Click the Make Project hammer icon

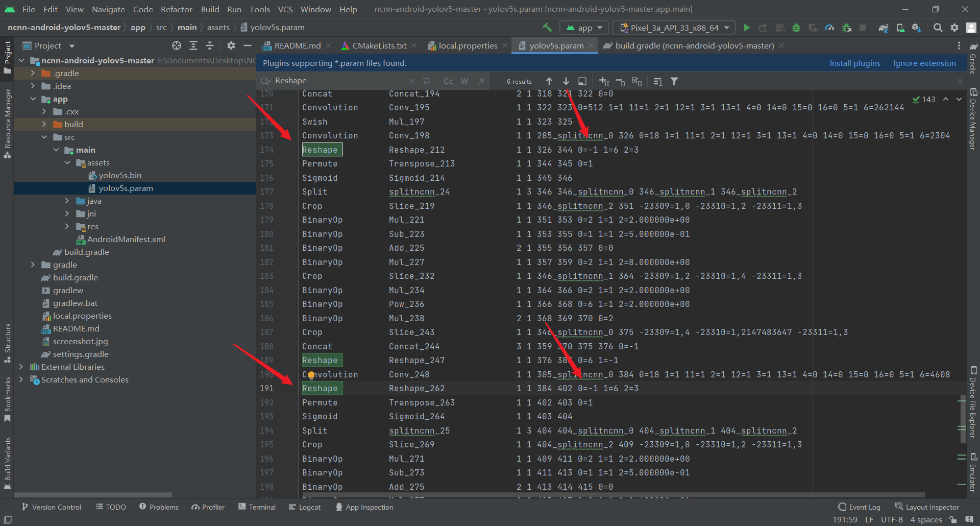[547, 28]
